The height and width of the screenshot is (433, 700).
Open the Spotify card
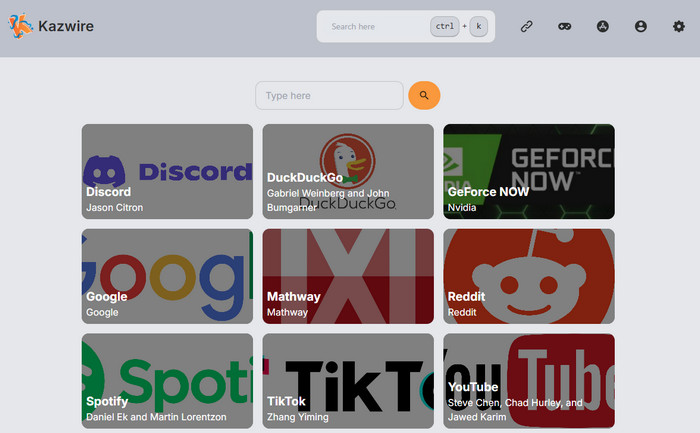[x=167, y=381]
